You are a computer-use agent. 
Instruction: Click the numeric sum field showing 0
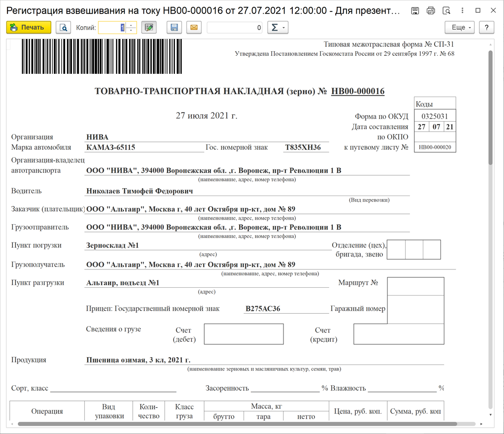(234, 28)
